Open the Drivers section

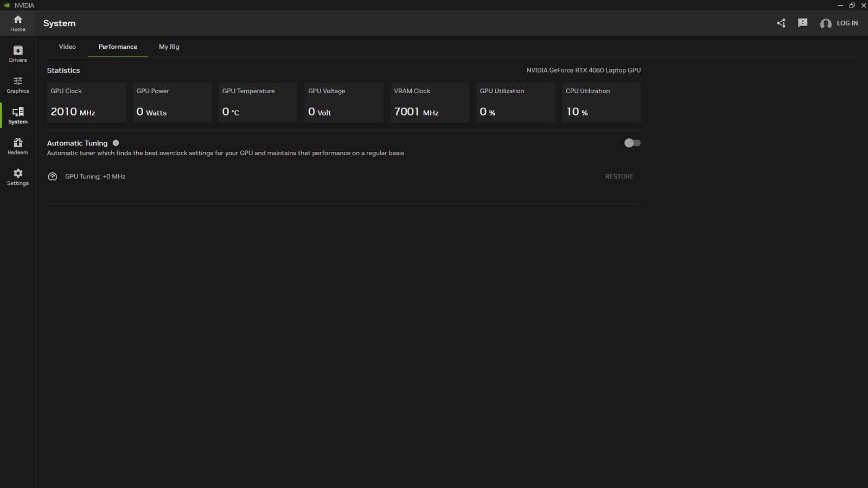tap(17, 53)
